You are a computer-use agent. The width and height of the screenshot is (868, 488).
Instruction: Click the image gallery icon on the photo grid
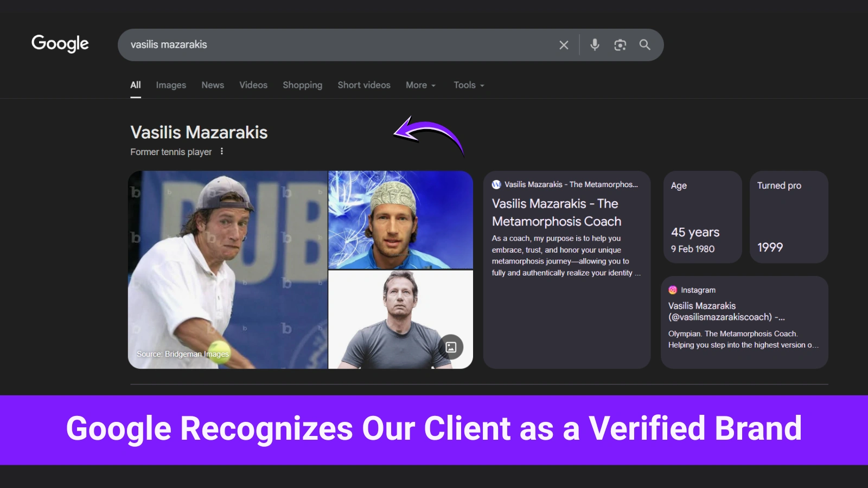click(450, 346)
